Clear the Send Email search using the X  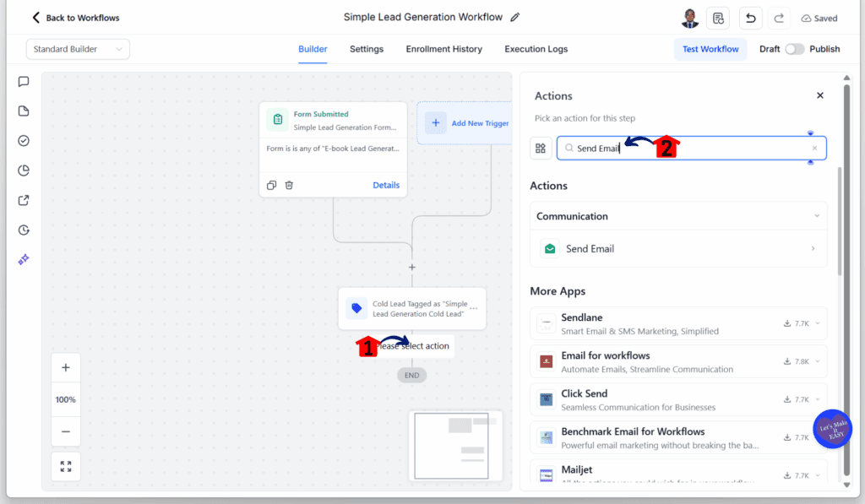pos(813,147)
